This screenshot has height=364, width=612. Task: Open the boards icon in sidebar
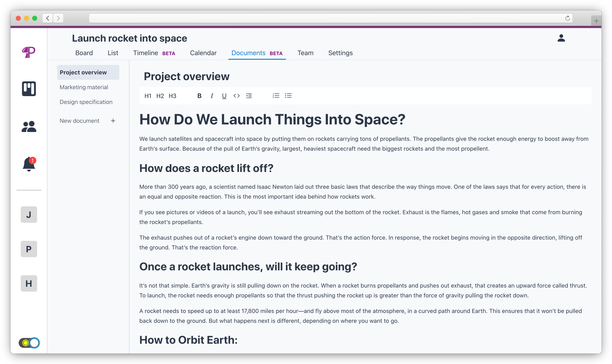(x=29, y=89)
